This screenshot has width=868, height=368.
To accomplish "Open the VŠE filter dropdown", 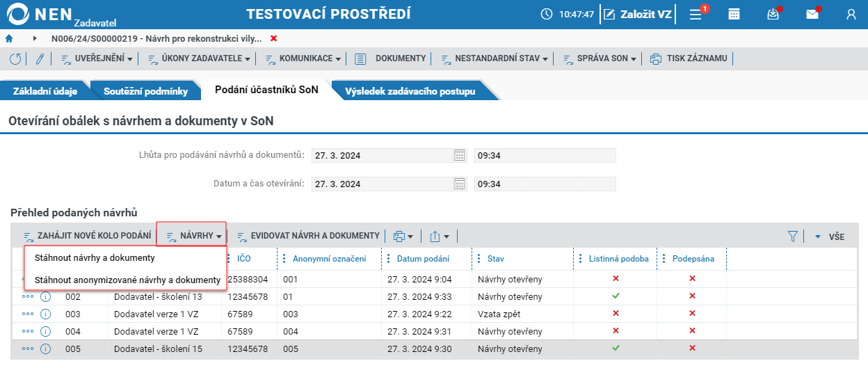I will [829, 237].
